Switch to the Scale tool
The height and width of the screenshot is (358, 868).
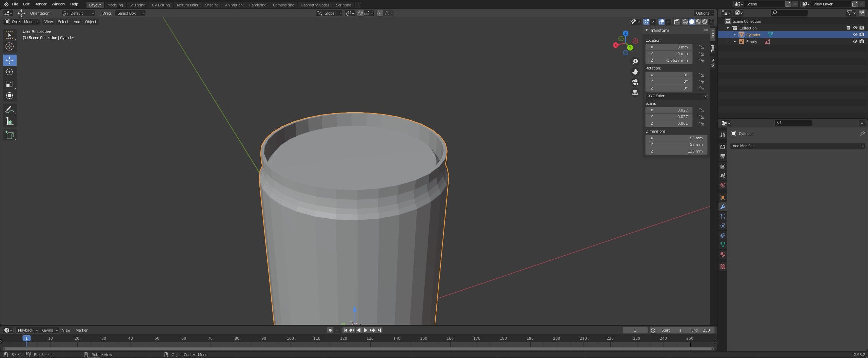point(9,84)
